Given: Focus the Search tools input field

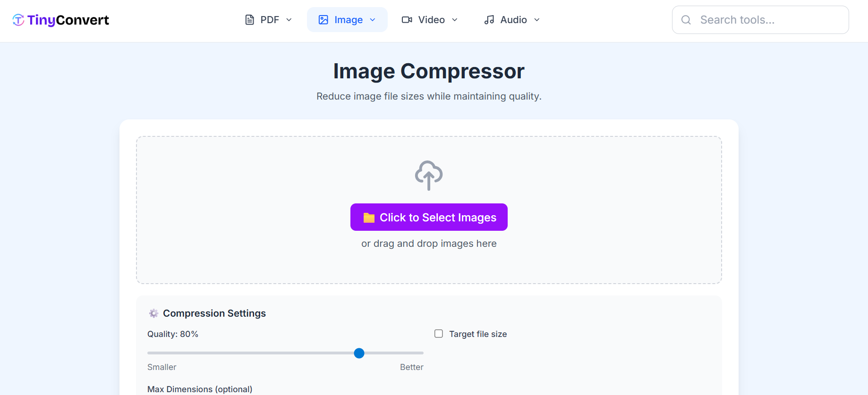Looking at the screenshot, I should point(760,20).
